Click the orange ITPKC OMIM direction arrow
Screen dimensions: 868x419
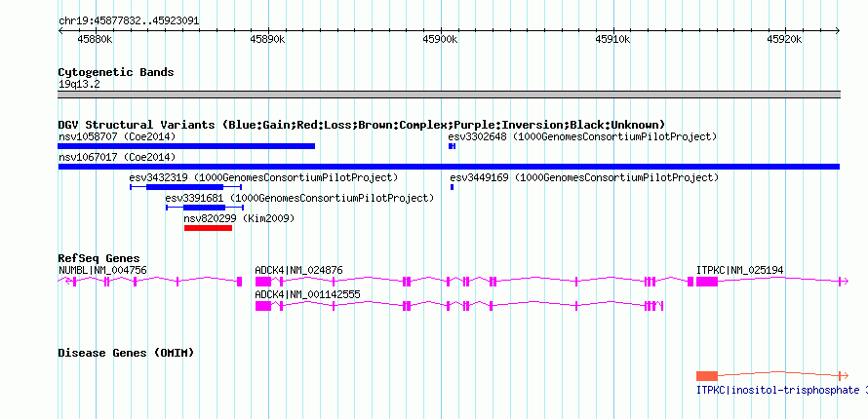(845, 376)
